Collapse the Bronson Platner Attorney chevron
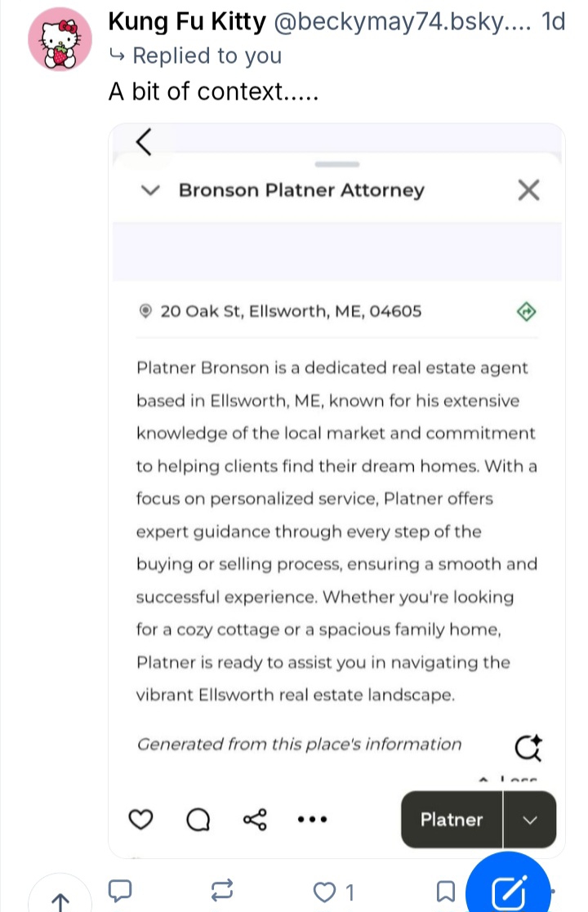Image resolution: width=588 pixels, height=912 pixels. pyautogui.click(x=149, y=190)
